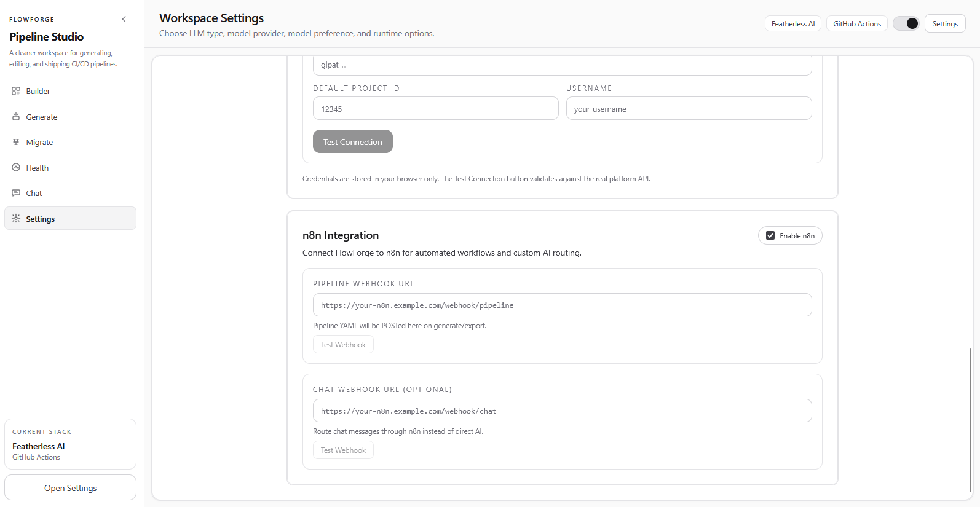Screen dimensions: 980x507
Task: Click the Health icon in sidebar
Action: coord(16,168)
